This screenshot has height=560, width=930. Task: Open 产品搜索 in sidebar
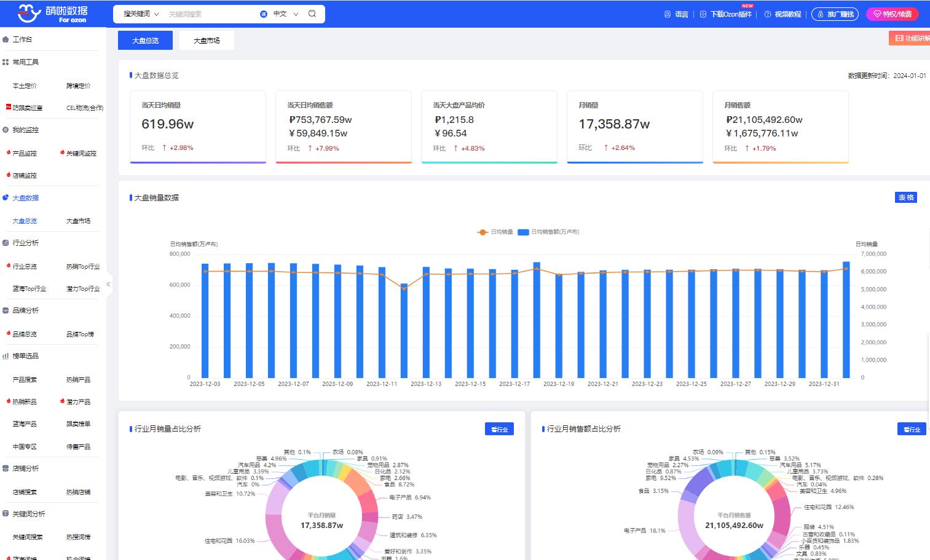pos(25,379)
